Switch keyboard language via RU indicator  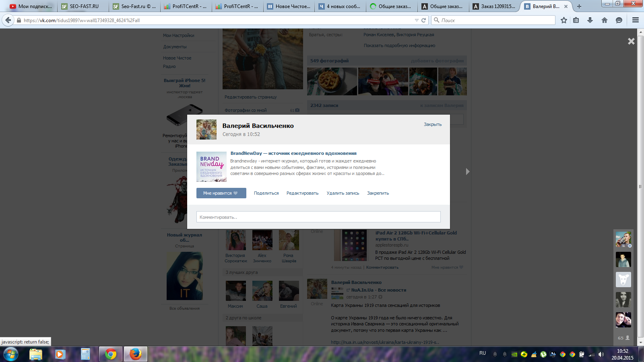(483, 353)
